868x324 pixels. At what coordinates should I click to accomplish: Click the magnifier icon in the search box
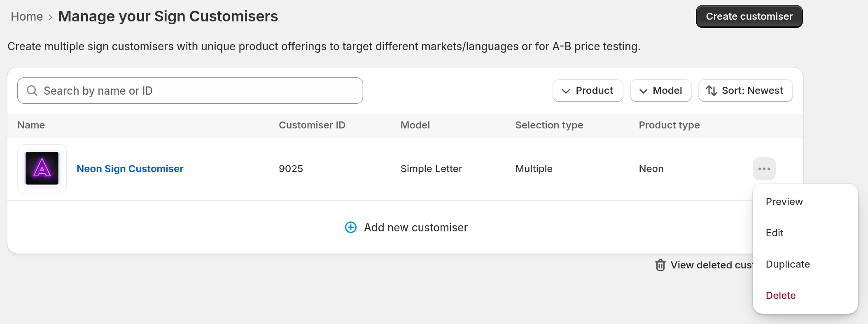(x=32, y=91)
